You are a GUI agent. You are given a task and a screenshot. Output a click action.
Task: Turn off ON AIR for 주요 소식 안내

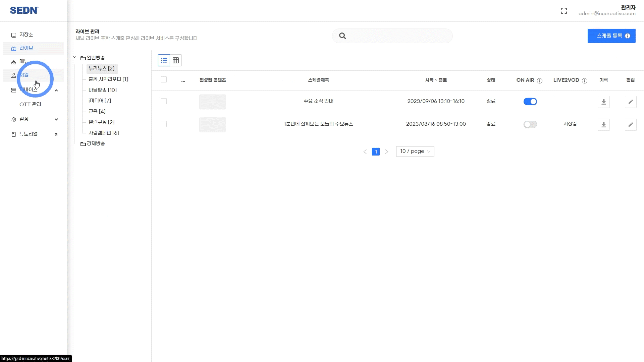(x=530, y=102)
